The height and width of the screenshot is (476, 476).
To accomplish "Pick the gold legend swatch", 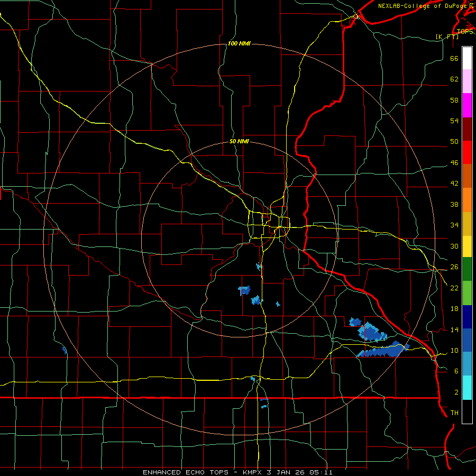I will pyautogui.click(x=467, y=224).
